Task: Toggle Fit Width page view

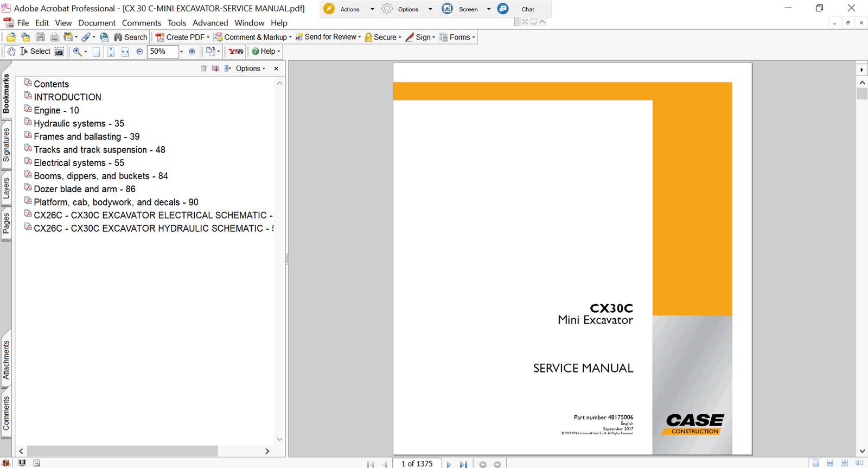Action: pos(125,52)
